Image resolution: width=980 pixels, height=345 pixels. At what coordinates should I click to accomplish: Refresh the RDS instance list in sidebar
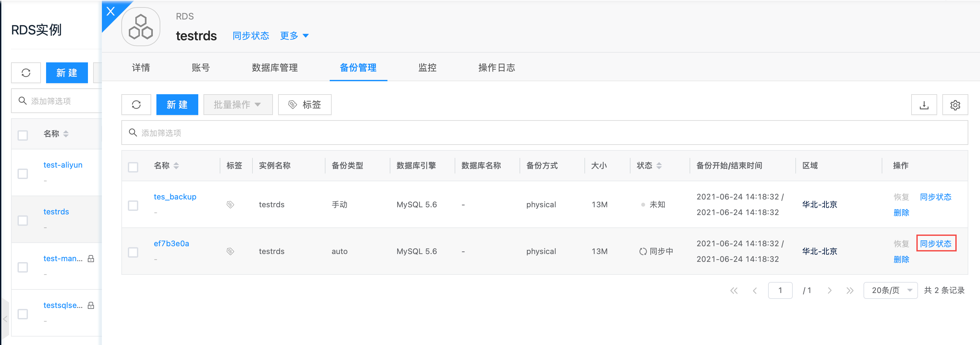tap(26, 73)
